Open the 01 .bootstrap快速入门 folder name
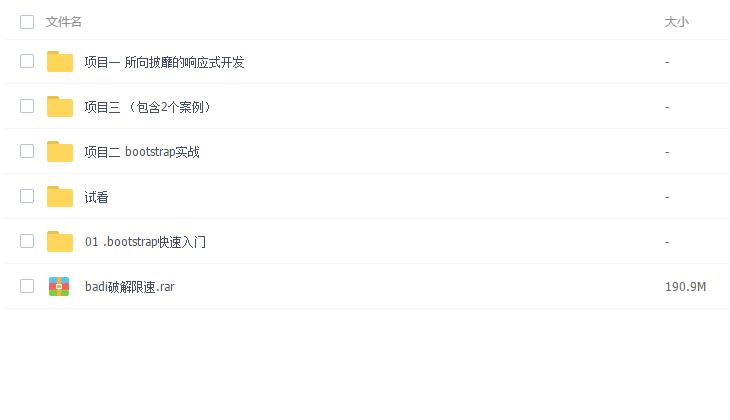The image size is (730, 420). pos(145,242)
